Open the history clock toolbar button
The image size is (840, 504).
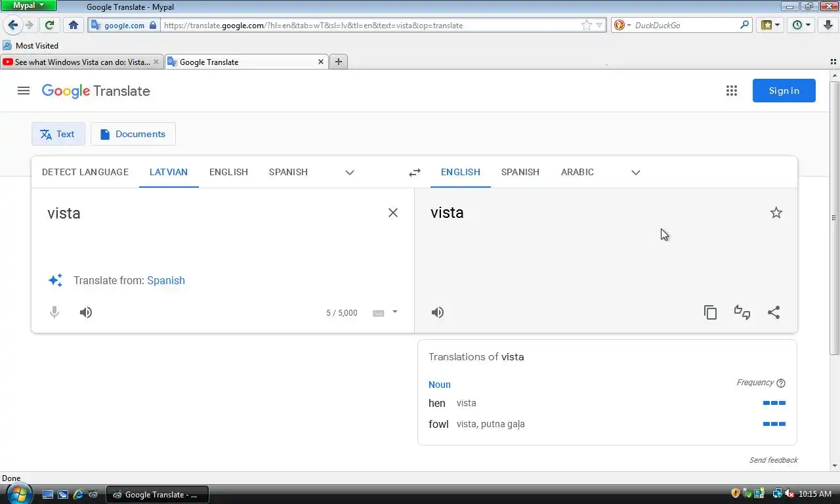coord(801,25)
